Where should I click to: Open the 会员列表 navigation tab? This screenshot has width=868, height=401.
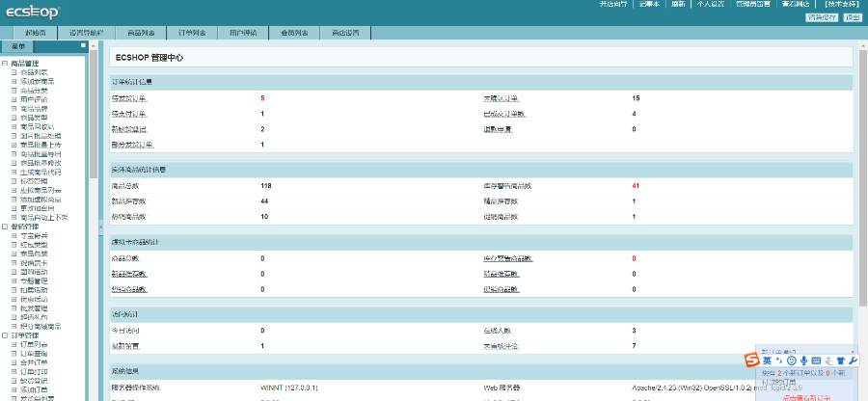pos(294,33)
